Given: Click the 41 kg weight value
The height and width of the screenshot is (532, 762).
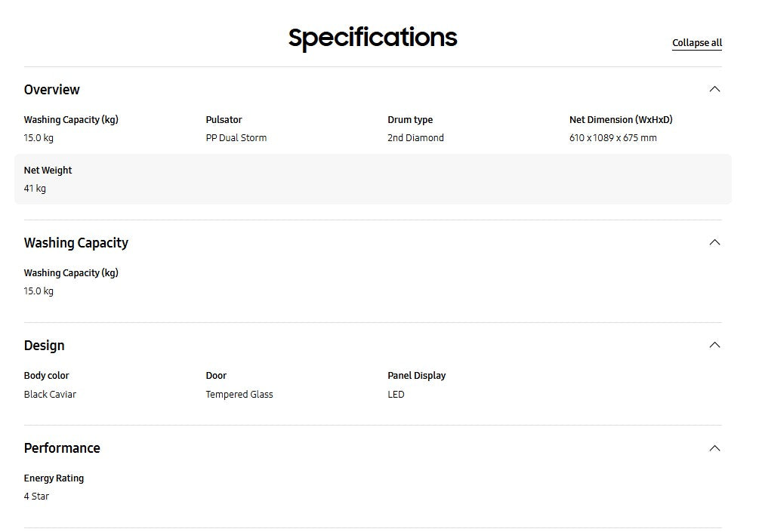Looking at the screenshot, I should (35, 189).
